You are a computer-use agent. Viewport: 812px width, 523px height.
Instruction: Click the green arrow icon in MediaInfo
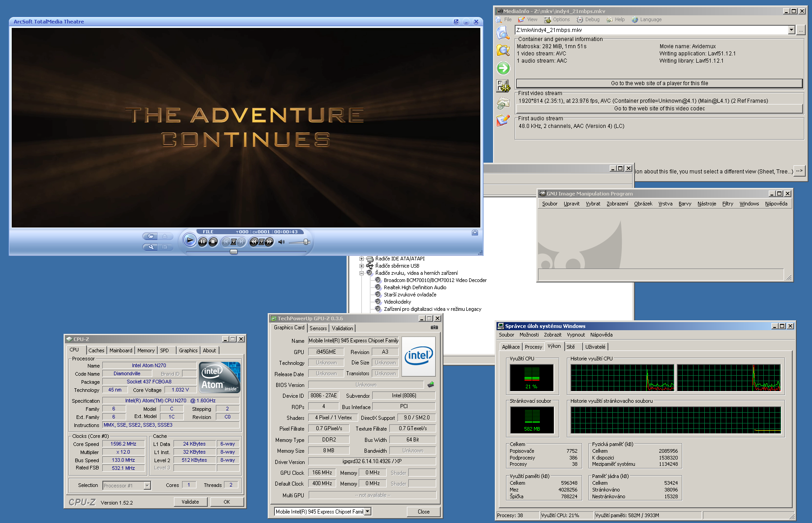(x=503, y=68)
